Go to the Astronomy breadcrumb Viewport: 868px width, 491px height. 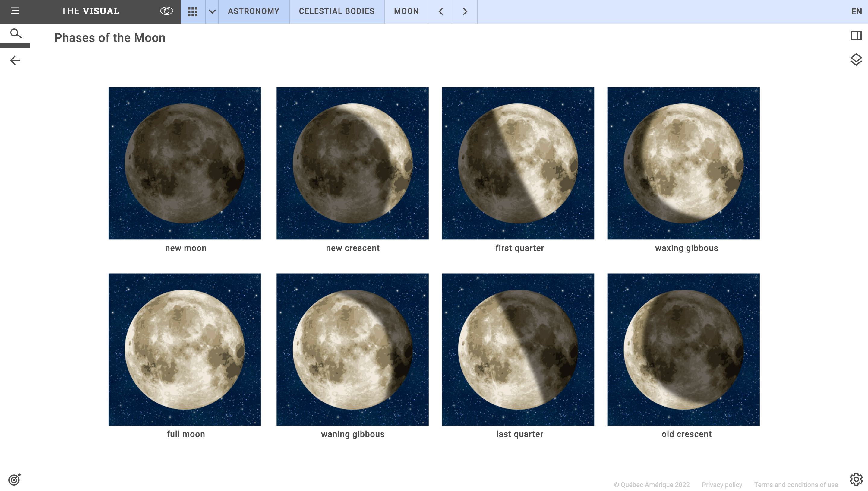point(254,11)
